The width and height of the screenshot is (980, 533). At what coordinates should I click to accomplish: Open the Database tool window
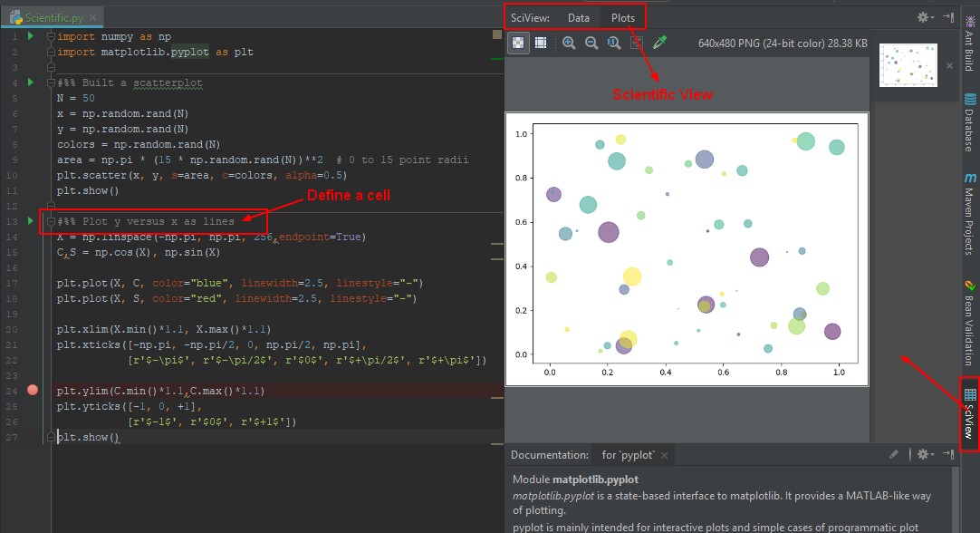click(970, 122)
